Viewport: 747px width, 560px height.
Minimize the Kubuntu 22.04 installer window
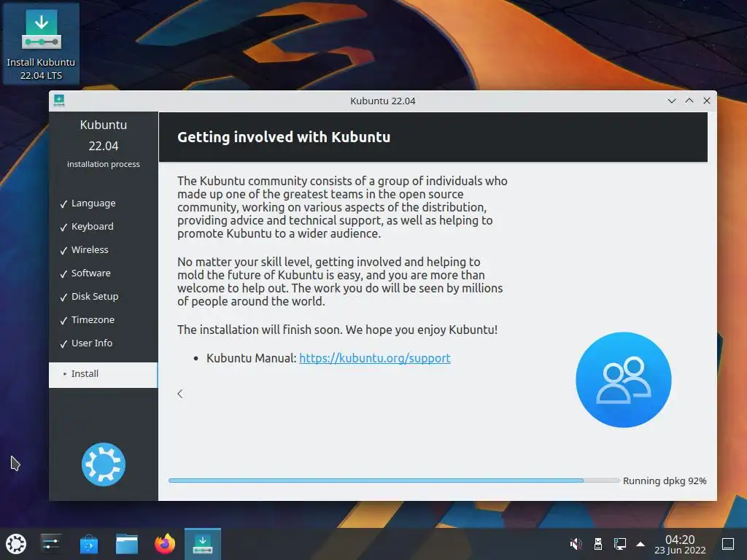tap(672, 101)
